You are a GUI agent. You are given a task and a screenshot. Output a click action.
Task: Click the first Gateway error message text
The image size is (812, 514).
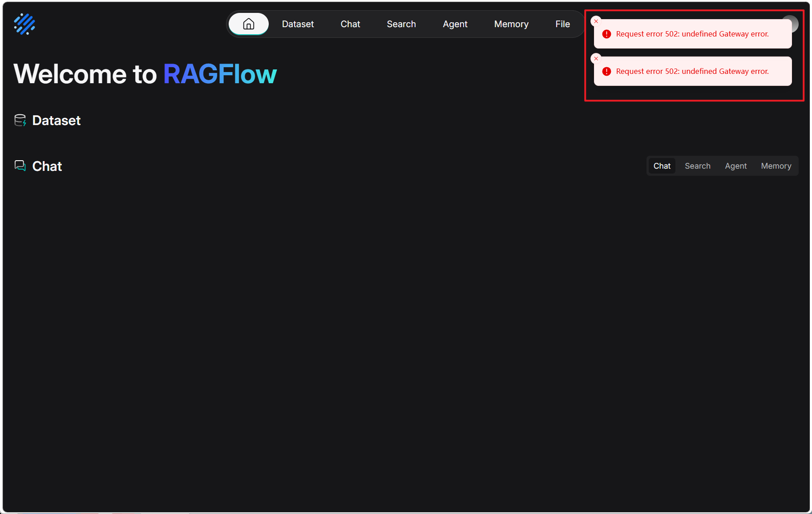pos(692,34)
